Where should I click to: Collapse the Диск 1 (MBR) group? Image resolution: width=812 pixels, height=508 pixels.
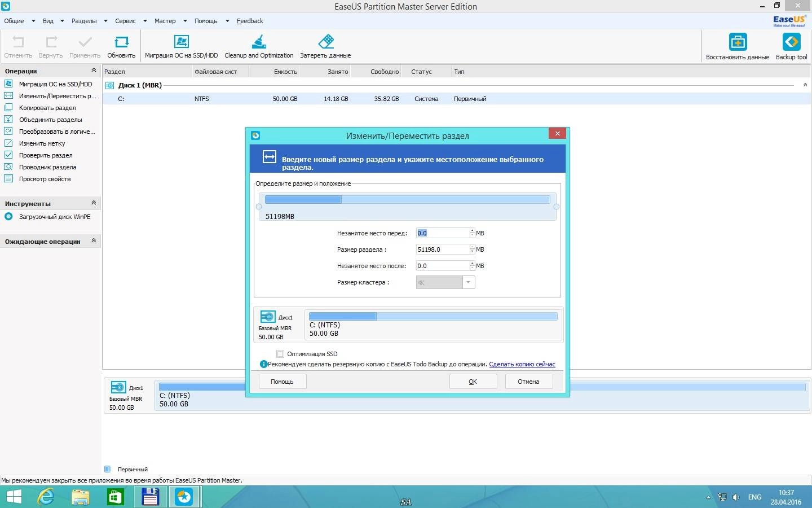(805, 85)
